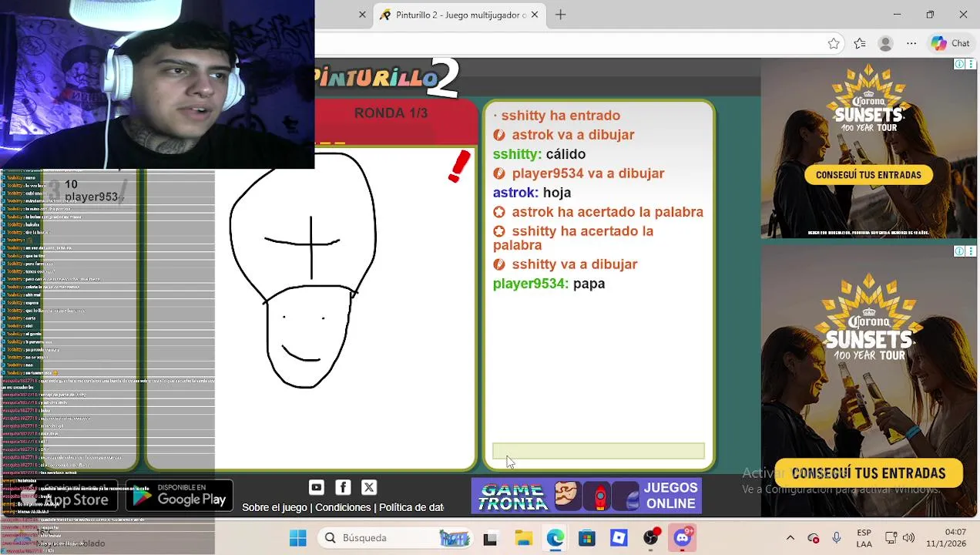Click the Pinturillo 2 logo
980x555 pixels.
coord(387,77)
